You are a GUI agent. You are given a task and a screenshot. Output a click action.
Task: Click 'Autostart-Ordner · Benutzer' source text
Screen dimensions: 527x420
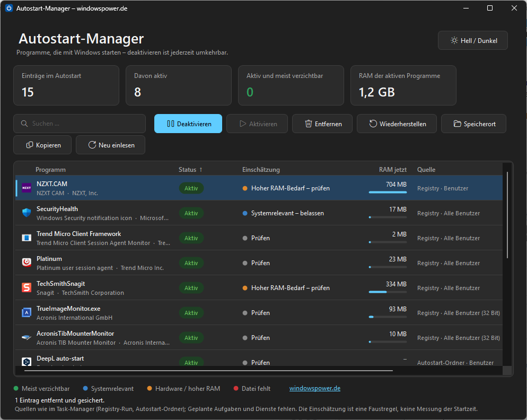pos(455,363)
